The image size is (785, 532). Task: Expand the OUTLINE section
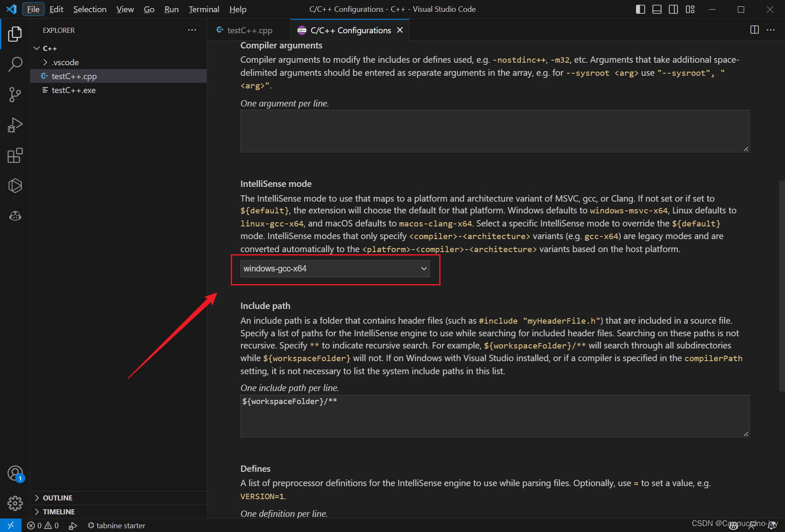point(119,498)
